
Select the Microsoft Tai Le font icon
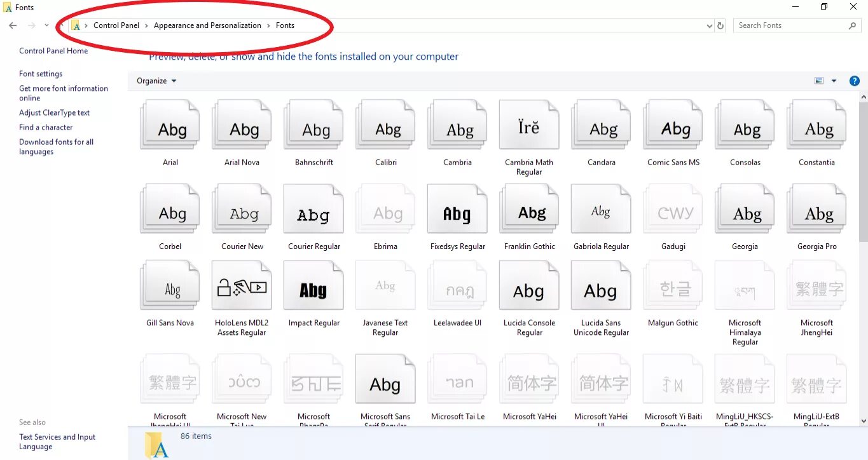457,379
